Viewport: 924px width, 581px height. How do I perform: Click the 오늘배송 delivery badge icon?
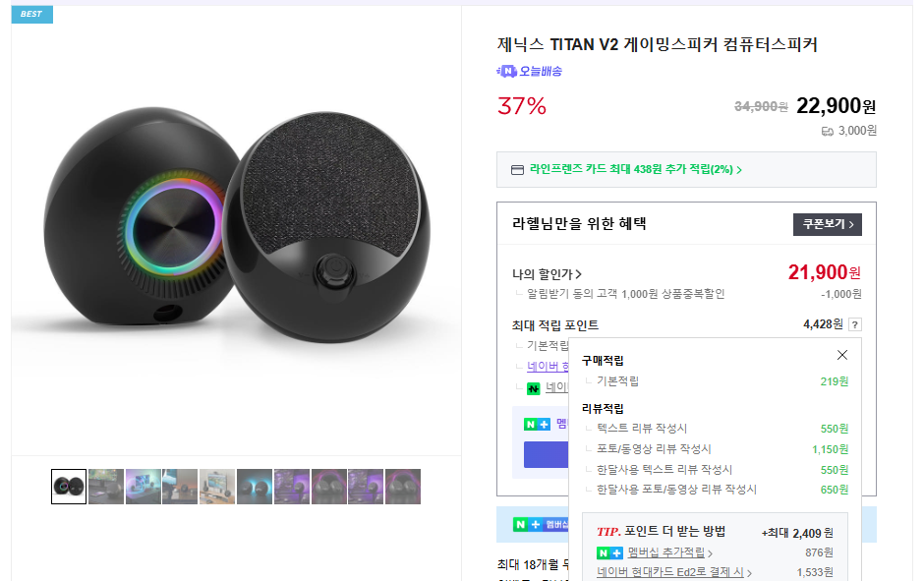[508, 71]
